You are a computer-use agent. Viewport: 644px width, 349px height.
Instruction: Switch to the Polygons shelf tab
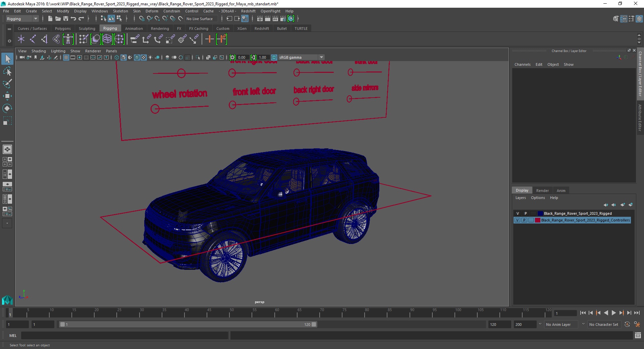pyautogui.click(x=63, y=29)
